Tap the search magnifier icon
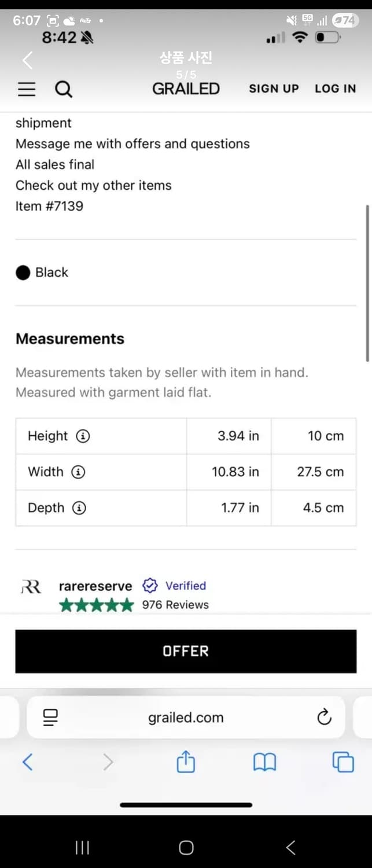The width and height of the screenshot is (372, 868). [x=64, y=89]
